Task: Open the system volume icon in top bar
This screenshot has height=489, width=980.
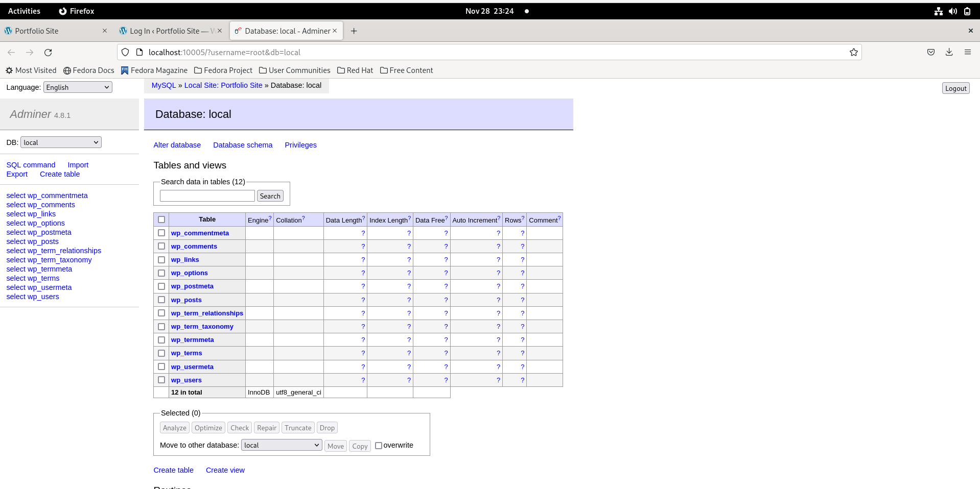Action: coord(952,11)
